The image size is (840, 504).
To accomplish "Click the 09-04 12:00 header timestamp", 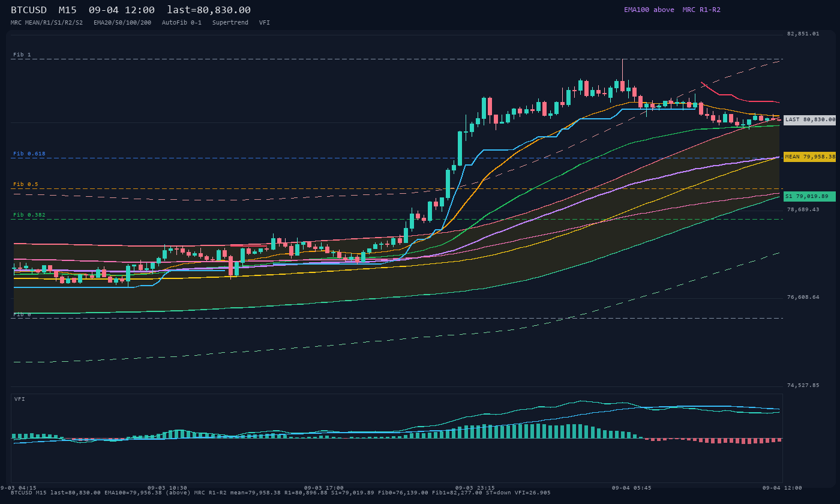I will click(121, 10).
